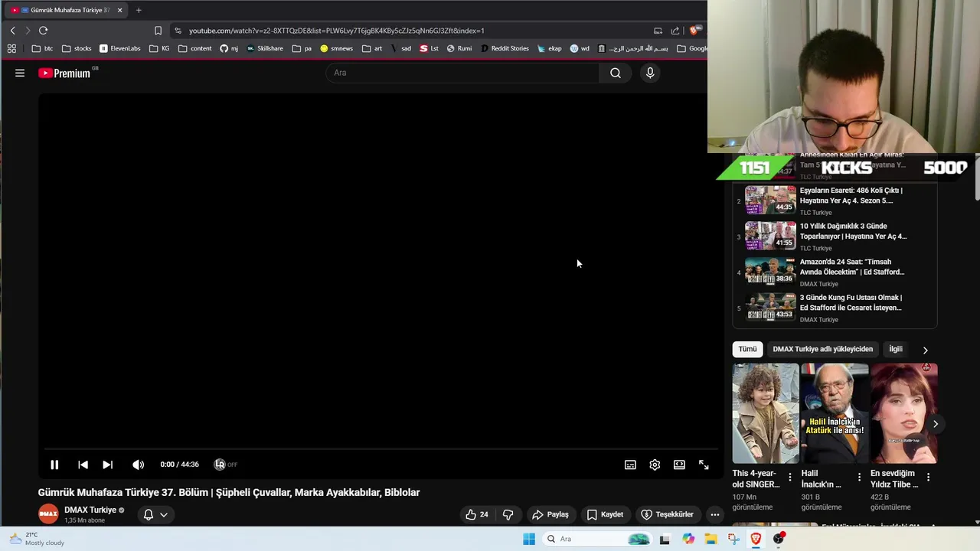This screenshot has width=980, height=551.
Task: Select Tümü filter chip
Action: click(x=747, y=349)
